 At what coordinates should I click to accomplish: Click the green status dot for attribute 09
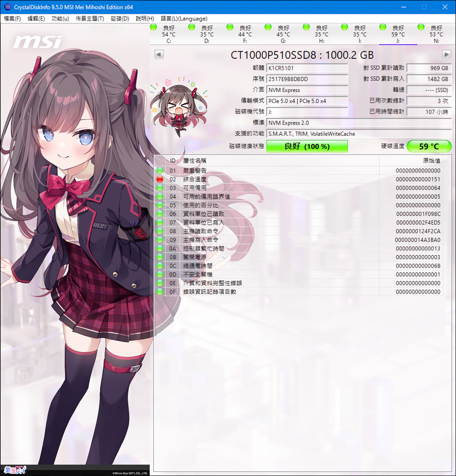coord(160,240)
